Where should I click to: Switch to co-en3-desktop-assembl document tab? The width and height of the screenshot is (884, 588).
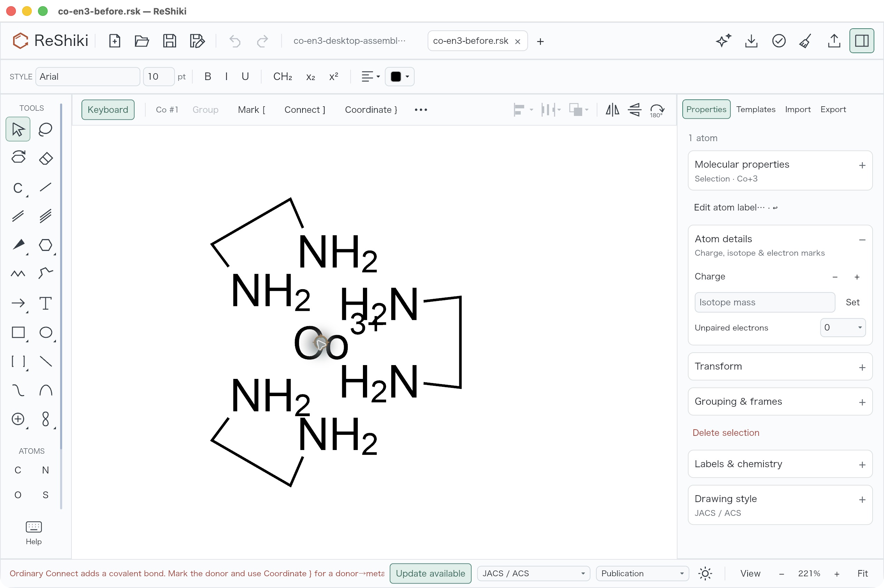coord(349,40)
